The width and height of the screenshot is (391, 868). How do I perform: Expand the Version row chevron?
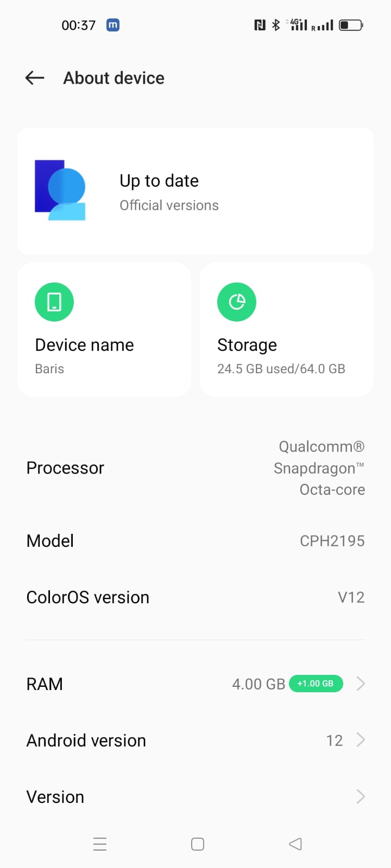361,796
